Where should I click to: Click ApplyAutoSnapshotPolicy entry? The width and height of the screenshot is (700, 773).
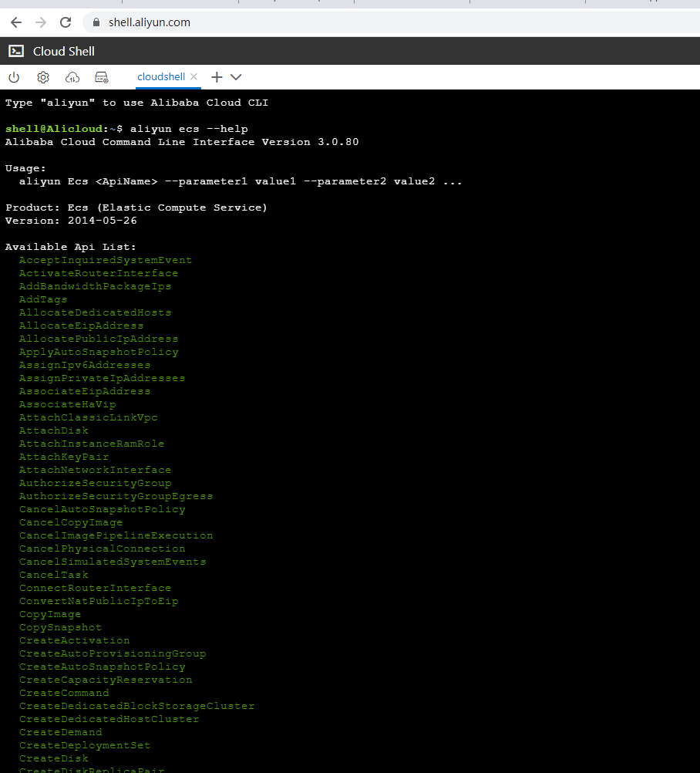[99, 352]
